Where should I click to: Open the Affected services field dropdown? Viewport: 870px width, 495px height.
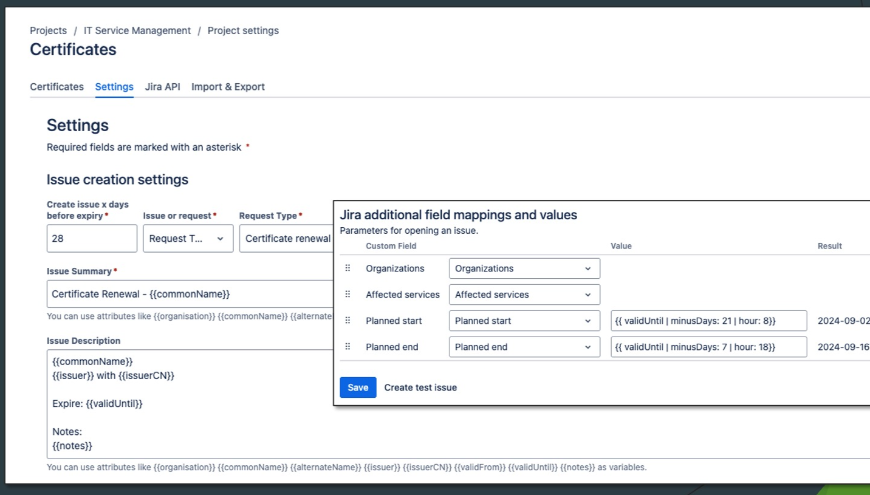523,294
